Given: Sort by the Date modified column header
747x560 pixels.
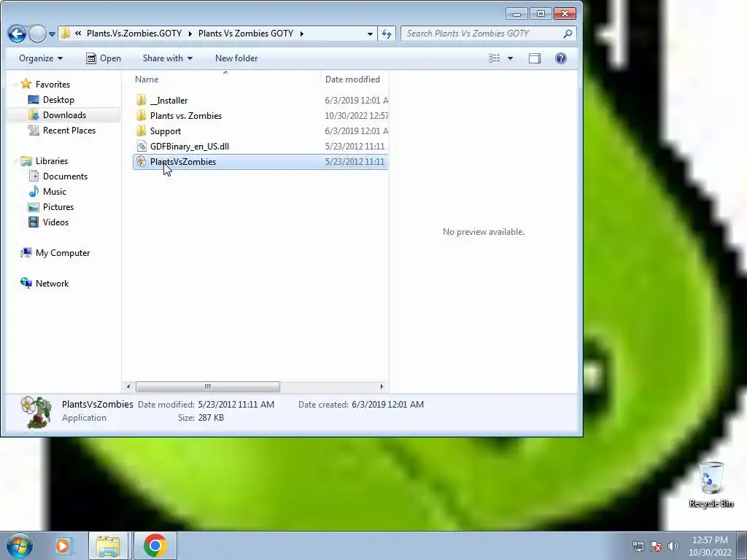Looking at the screenshot, I should click(355, 79).
